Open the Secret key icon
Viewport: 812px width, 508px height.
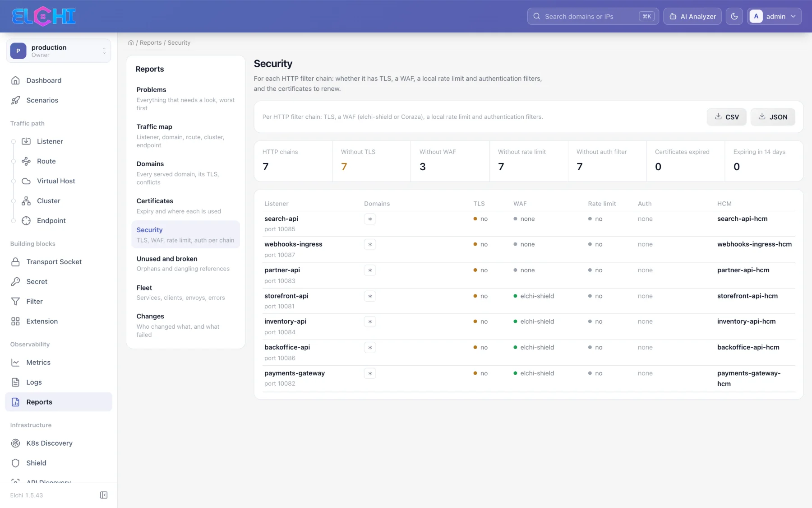pos(15,282)
